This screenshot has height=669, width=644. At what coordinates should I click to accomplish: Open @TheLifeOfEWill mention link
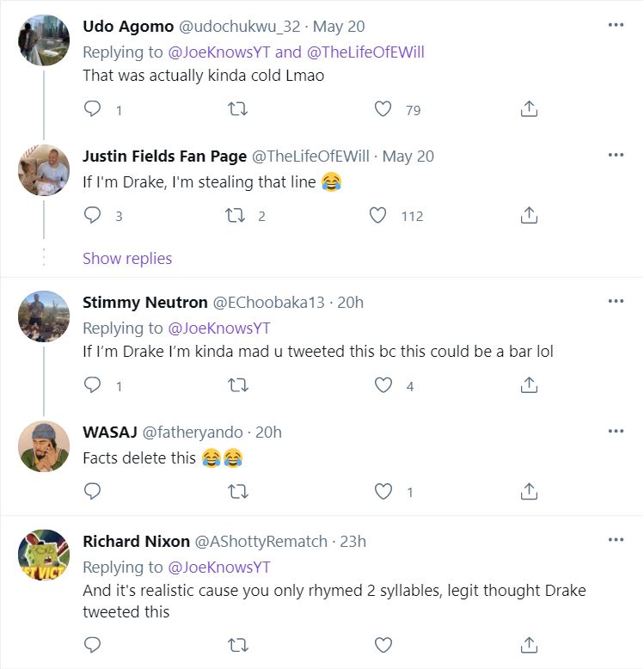tap(365, 52)
